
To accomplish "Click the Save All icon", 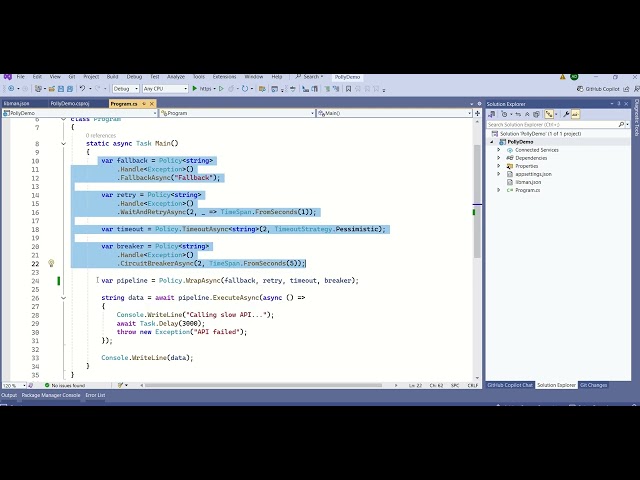I will pyautogui.click(x=70, y=89).
